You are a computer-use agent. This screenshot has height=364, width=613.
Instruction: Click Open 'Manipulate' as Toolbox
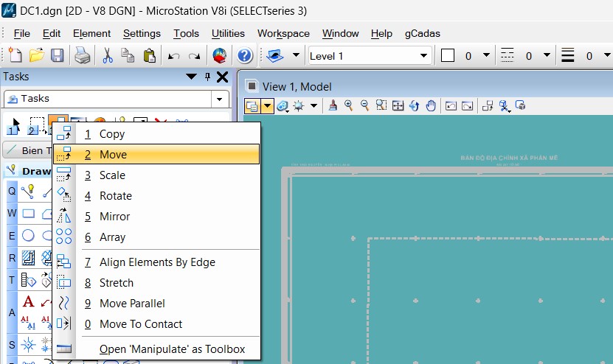point(172,349)
